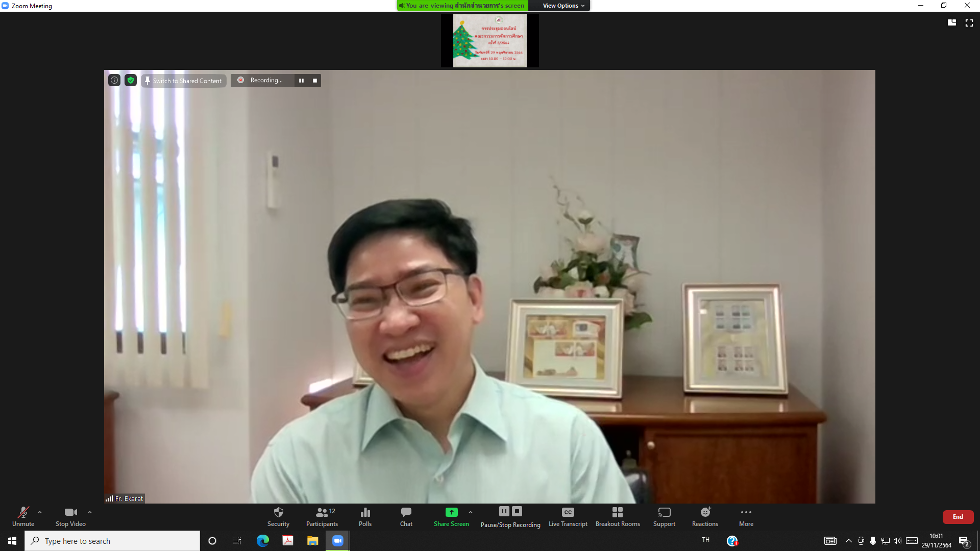Focus the Type here to search box
980x551 pixels.
pos(112,541)
